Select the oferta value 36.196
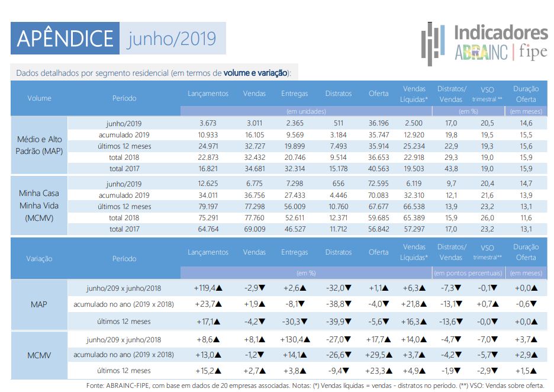The image size is (554, 392). click(x=378, y=123)
